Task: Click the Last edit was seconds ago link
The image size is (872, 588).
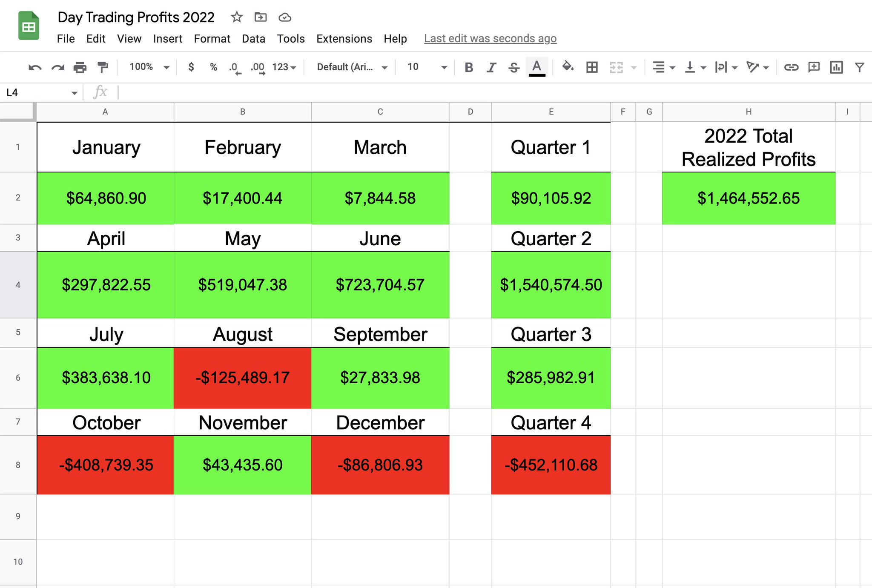Action: click(490, 39)
